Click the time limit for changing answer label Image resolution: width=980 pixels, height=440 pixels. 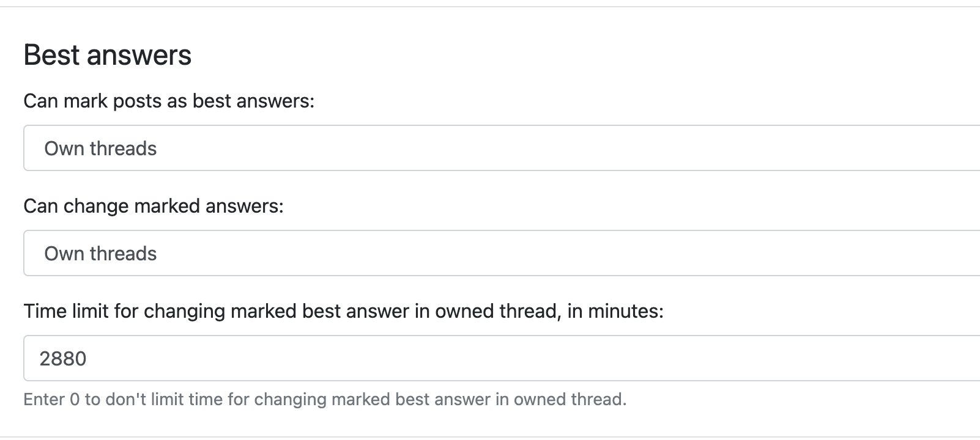pyautogui.click(x=343, y=311)
